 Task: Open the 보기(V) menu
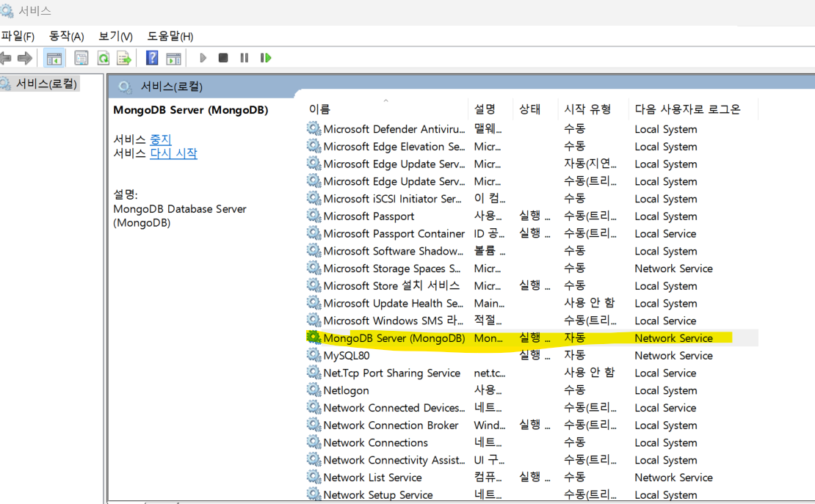click(115, 37)
